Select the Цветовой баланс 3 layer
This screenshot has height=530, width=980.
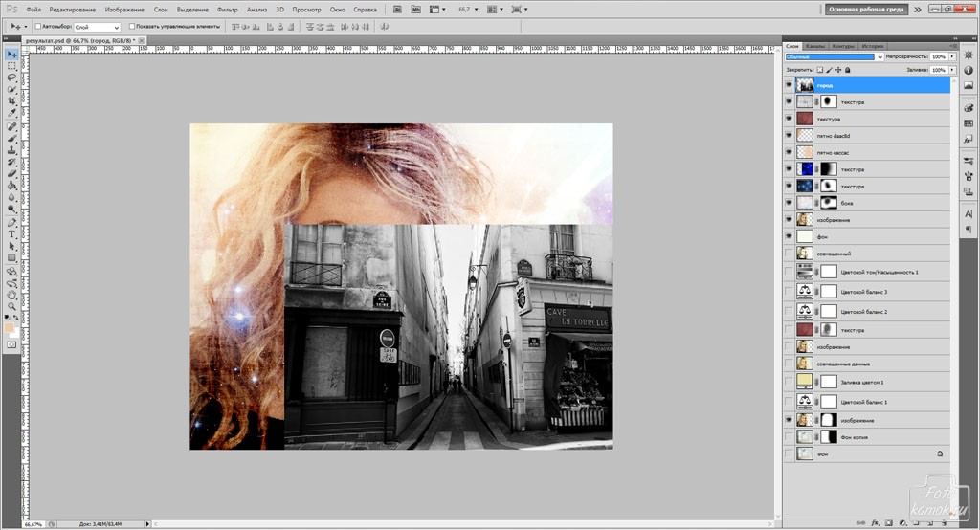865,292
